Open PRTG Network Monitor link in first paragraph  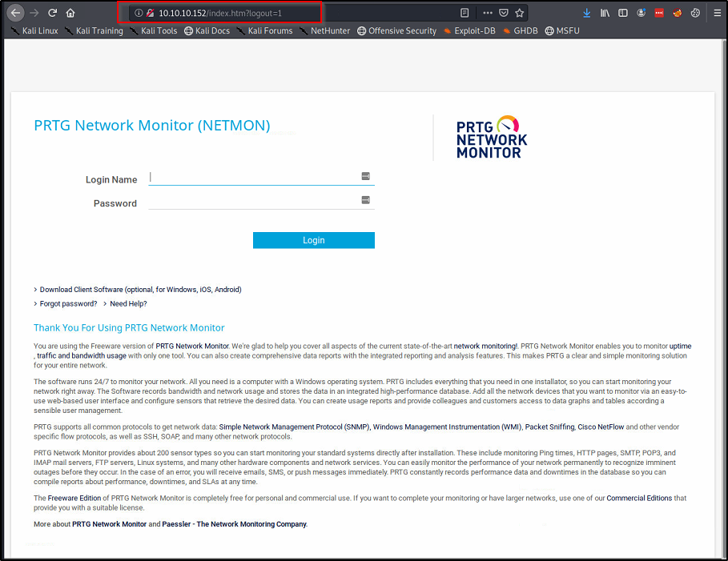191,347
